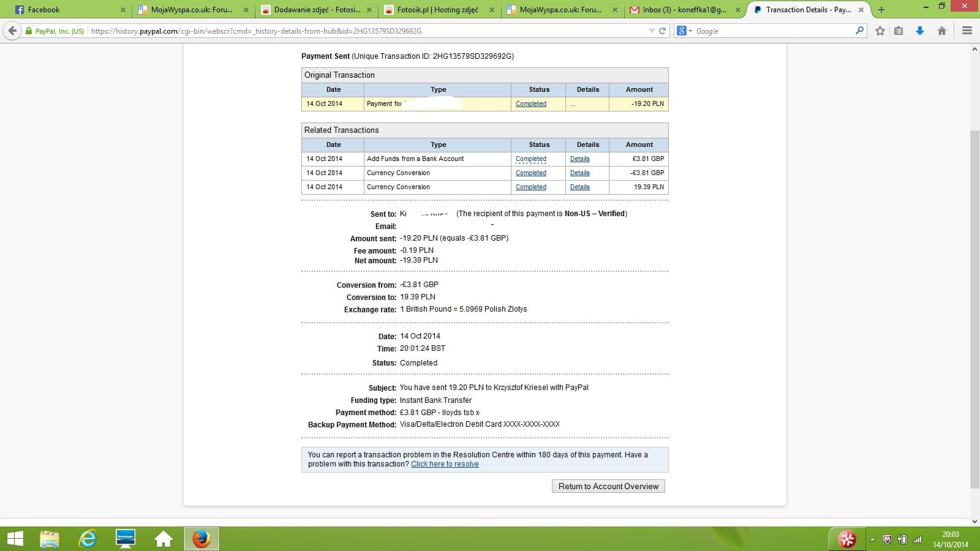Open the Lenovo app on taskbar
Viewport: 980px width, 551px height.
126,539
